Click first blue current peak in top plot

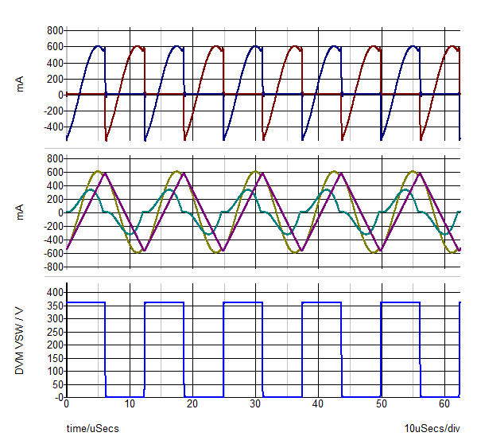98,46
